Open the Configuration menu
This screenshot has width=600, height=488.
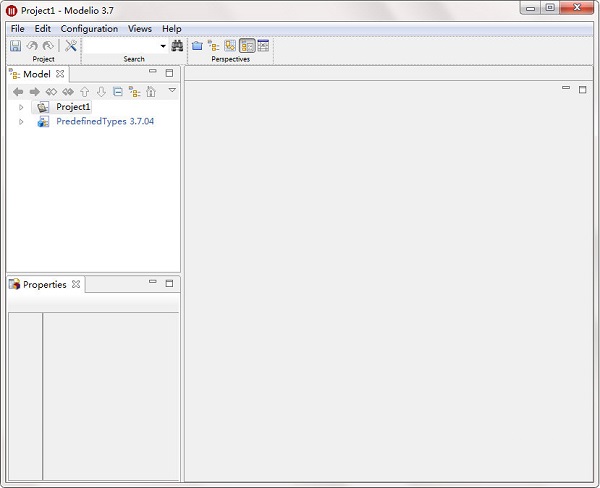click(89, 29)
